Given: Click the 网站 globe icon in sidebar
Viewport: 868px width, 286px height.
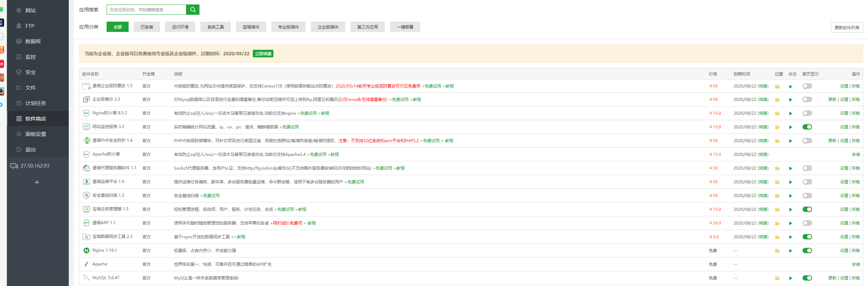Looking at the screenshot, I should point(19,10).
